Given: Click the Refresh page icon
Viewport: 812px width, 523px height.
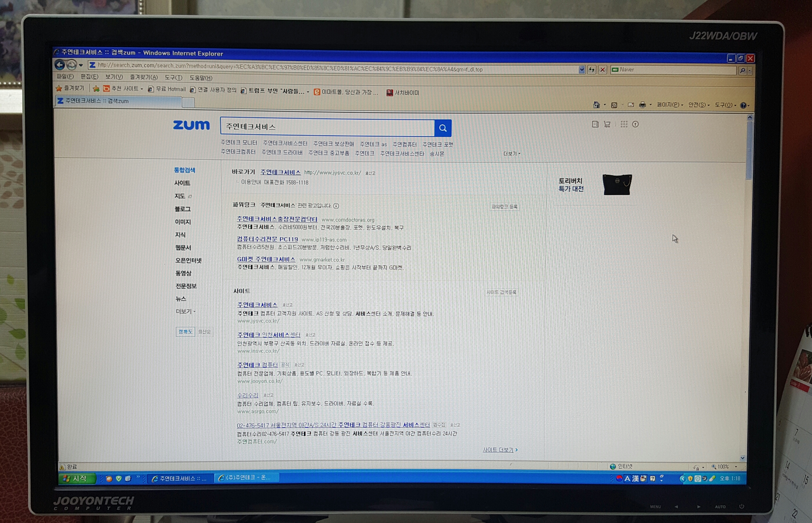Looking at the screenshot, I should (592, 70).
